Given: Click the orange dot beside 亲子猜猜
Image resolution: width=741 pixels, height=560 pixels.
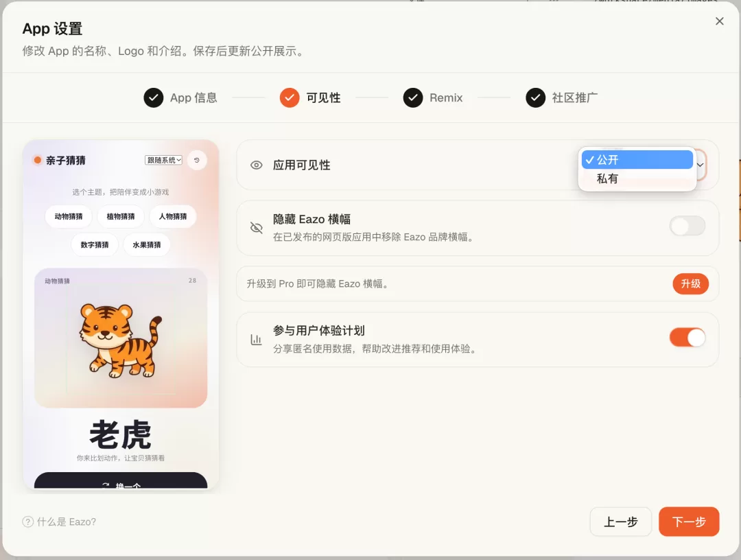Looking at the screenshot, I should (x=37, y=160).
